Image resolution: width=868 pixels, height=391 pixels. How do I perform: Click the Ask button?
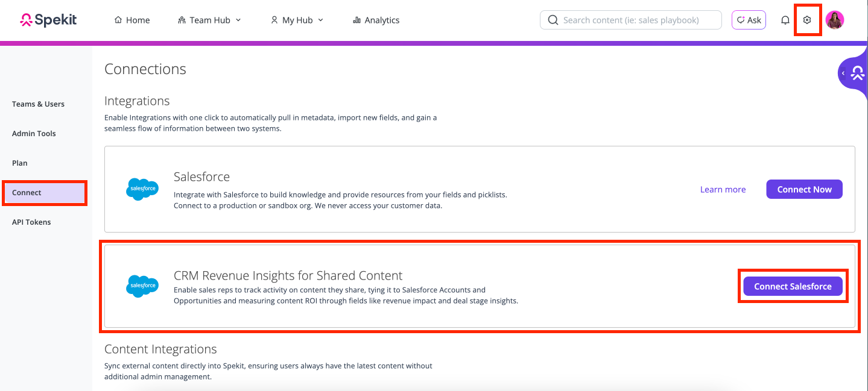[x=749, y=20]
